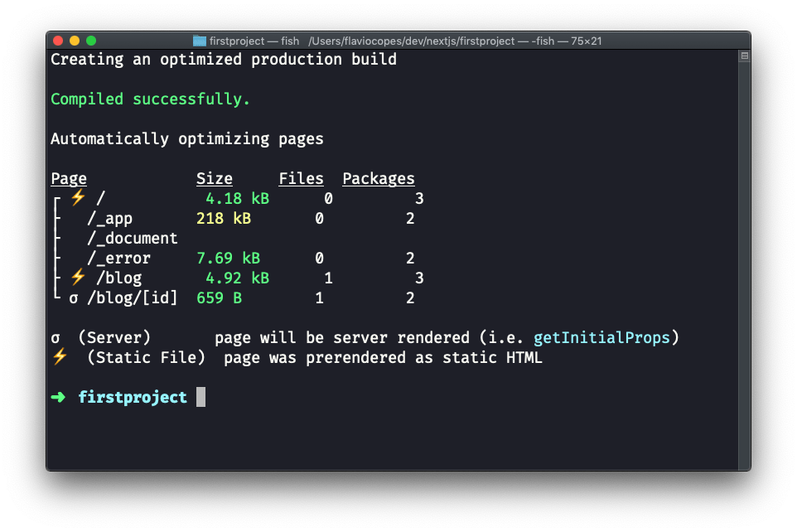The width and height of the screenshot is (797, 532).
Task: Click the small scroll marker icon at top right
Action: (x=744, y=56)
